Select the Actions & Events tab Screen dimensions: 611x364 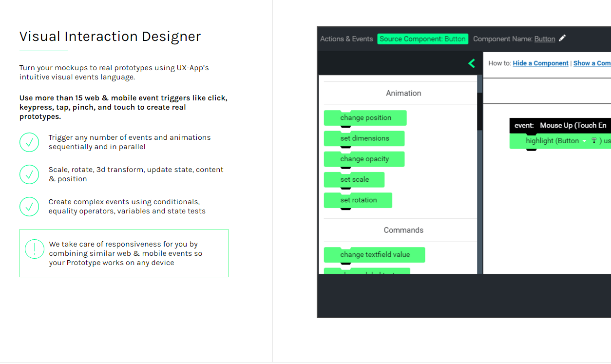[346, 39]
